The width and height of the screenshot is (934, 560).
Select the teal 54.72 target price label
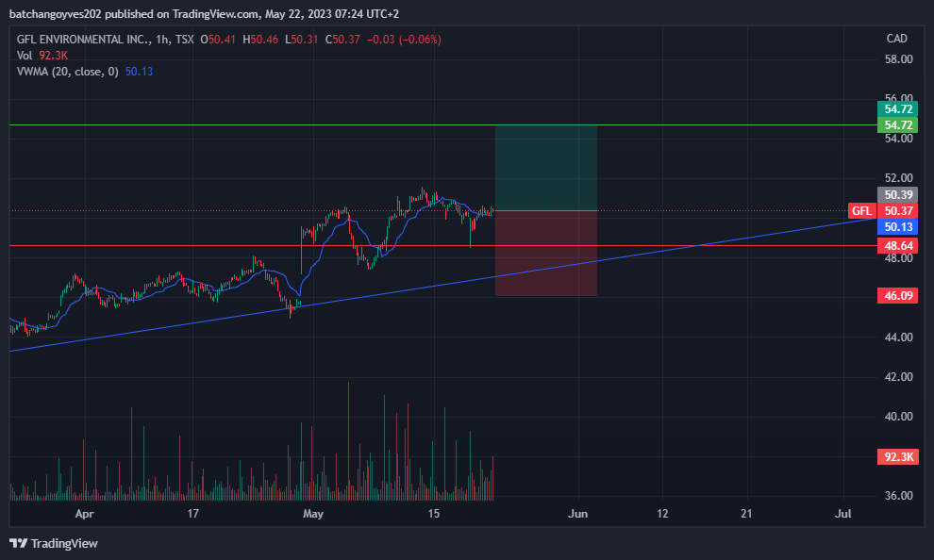coord(897,109)
